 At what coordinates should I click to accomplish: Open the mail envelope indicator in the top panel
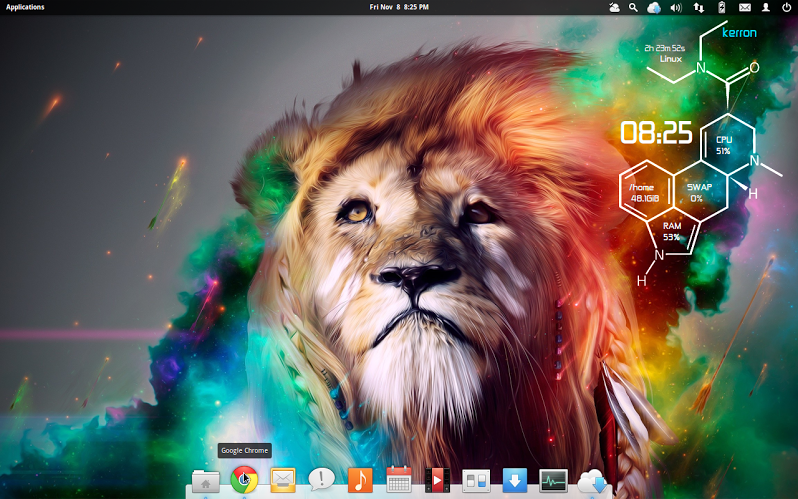point(745,7)
